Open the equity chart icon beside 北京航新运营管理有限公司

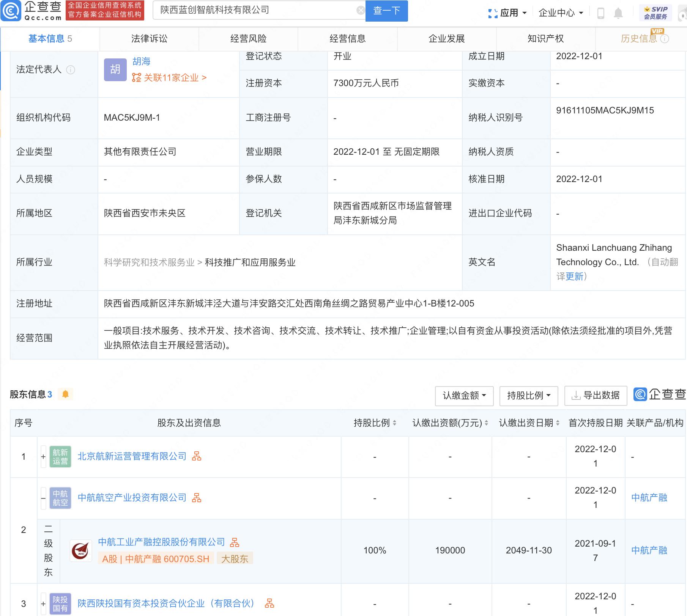tap(197, 456)
